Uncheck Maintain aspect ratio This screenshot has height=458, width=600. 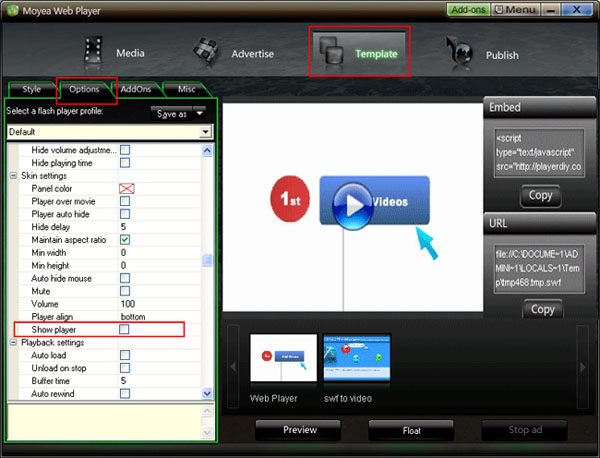point(125,240)
